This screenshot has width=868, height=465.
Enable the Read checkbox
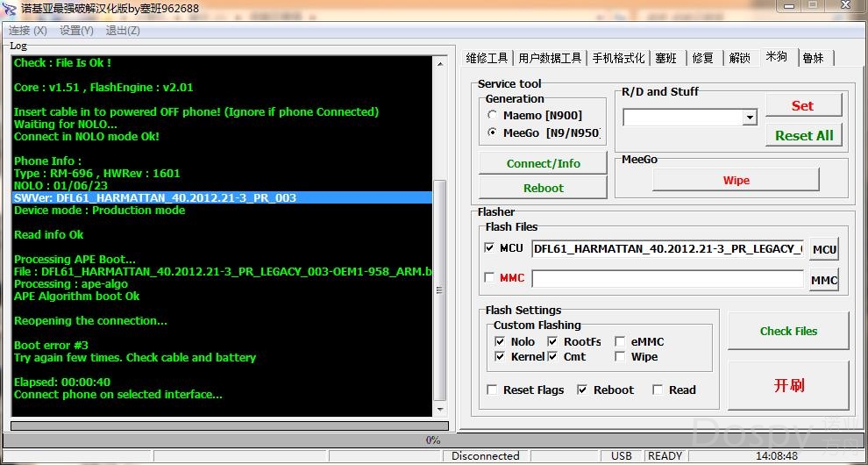tap(657, 390)
